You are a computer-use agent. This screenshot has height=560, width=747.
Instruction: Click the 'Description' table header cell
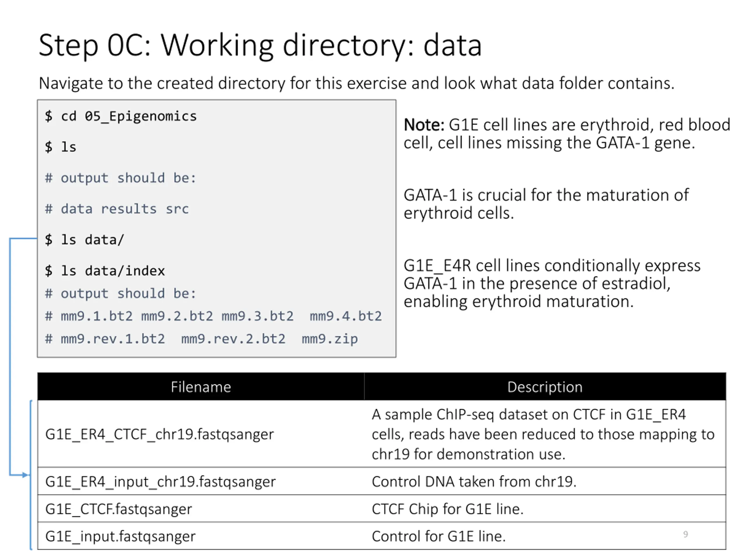coord(545,387)
